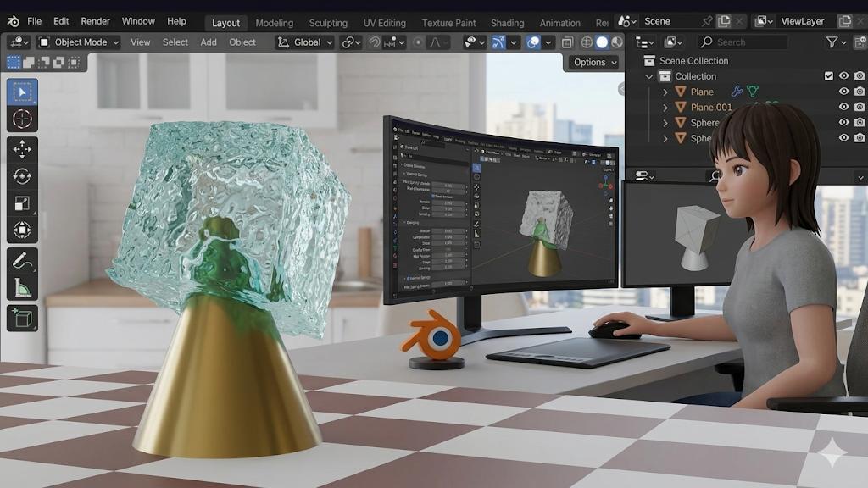Switch to solid viewport shading

(602, 42)
